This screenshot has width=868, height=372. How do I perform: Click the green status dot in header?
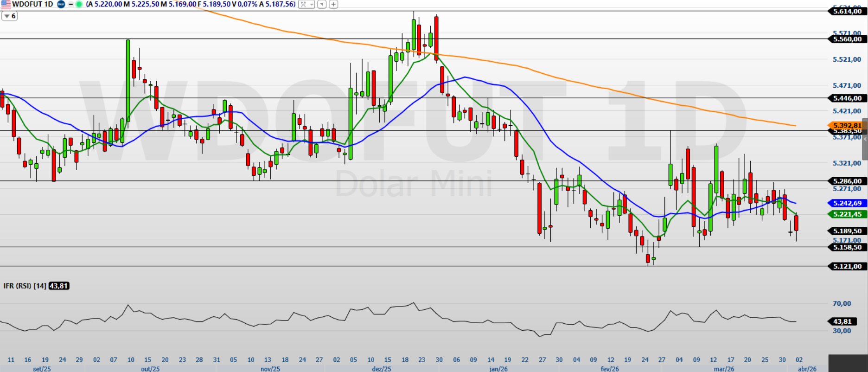79,4
